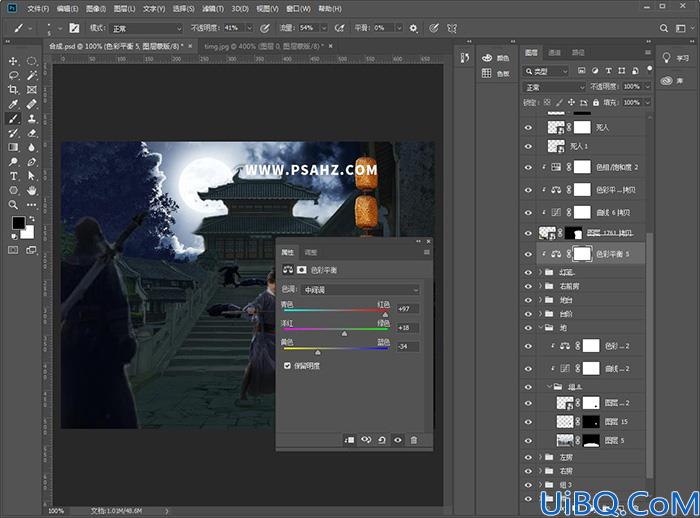
Task: Open the layer opacity dropdown arrow
Action: click(647, 87)
